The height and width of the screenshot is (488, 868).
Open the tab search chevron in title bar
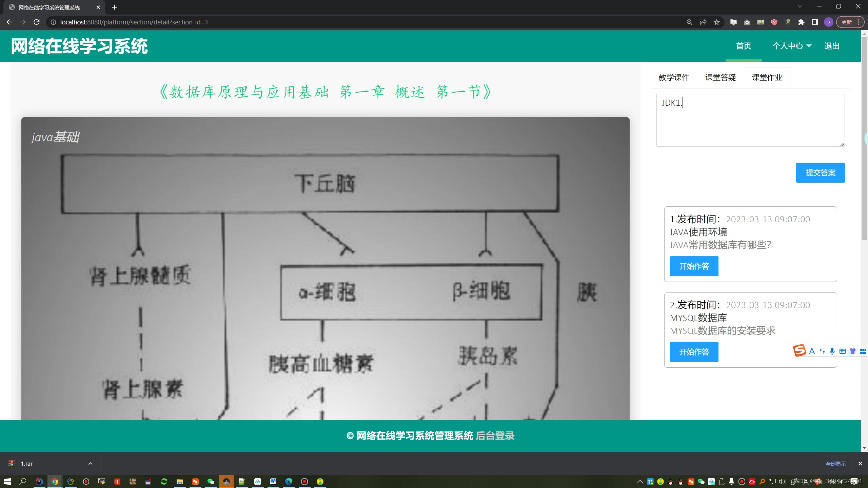click(800, 7)
